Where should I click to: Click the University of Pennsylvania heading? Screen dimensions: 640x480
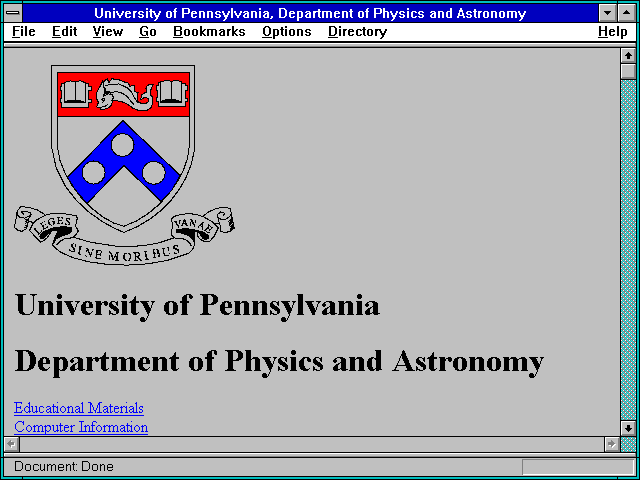tap(197, 305)
